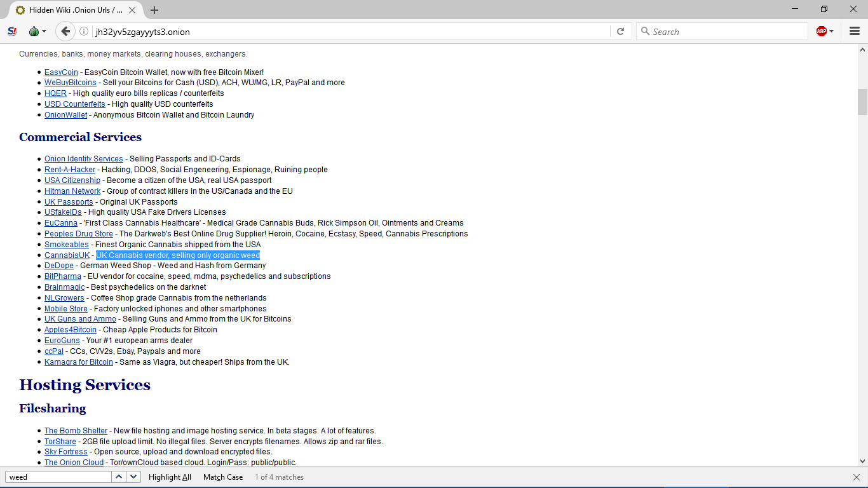Screen dimensions: 868x488
Task: Close the Hidden Wiki tab
Action: 133,10
